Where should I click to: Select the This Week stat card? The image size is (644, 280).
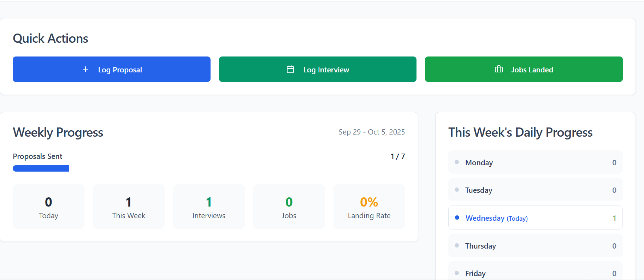(129, 207)
